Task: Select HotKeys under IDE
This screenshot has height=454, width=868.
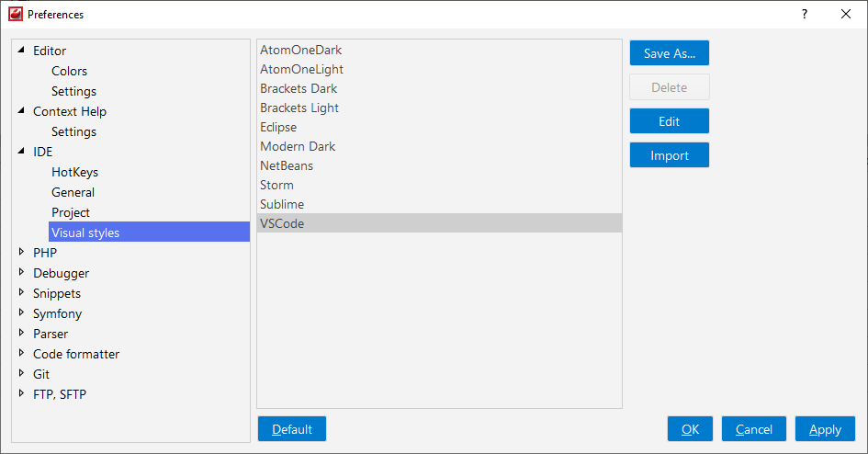Action: tap(74, 172)
